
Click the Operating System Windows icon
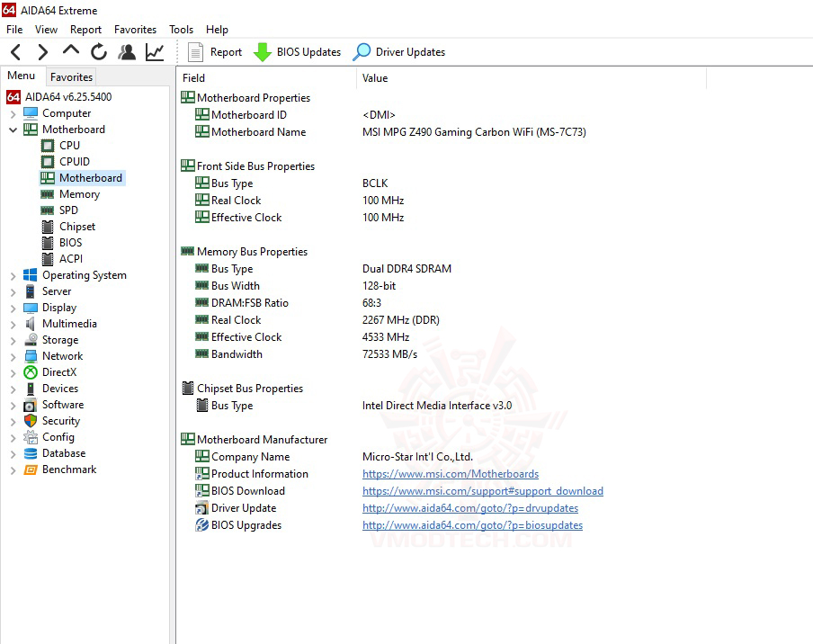[x=31, y=275]
